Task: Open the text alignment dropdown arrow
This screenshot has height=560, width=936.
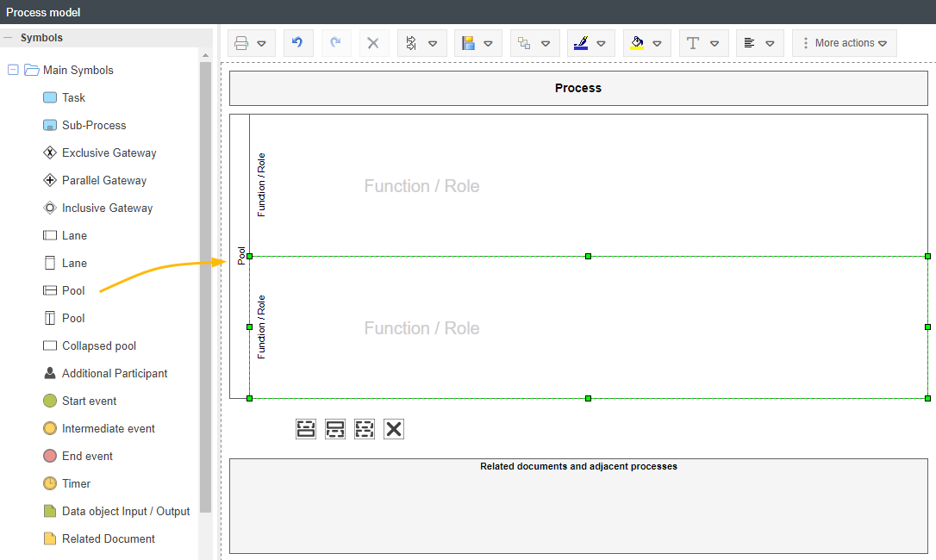Action: [x=770, y=43]
